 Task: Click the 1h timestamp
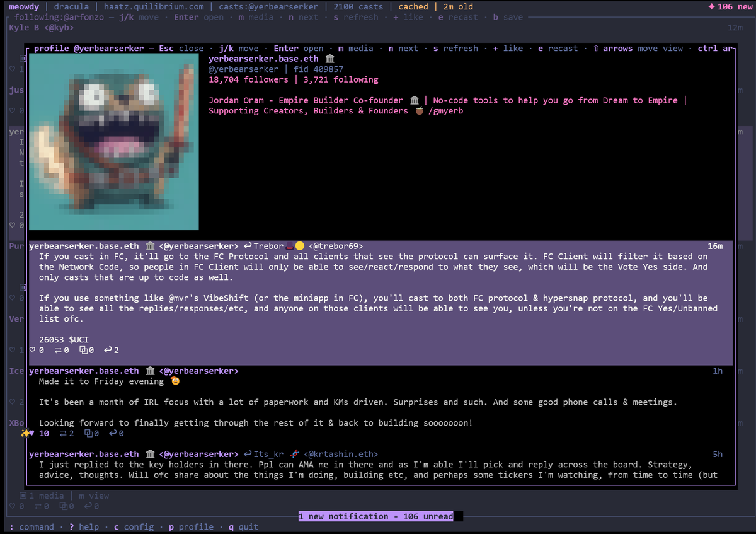718,371
